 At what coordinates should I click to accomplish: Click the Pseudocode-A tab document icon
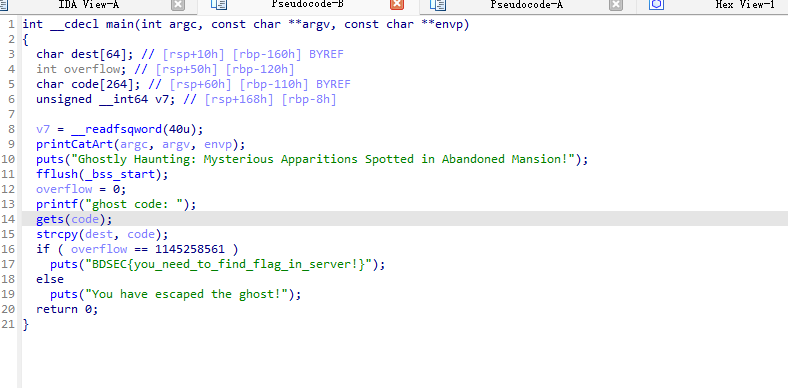coord(438,5)
